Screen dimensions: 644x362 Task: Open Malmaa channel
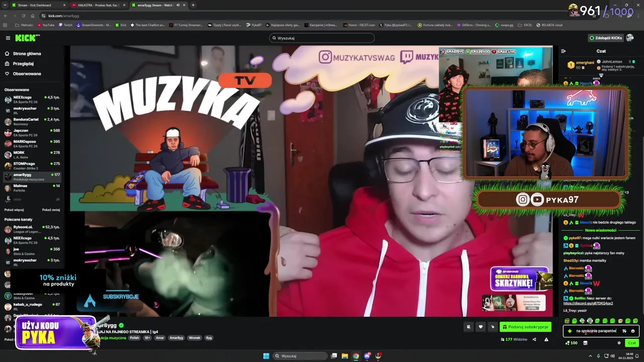point(32,188)
